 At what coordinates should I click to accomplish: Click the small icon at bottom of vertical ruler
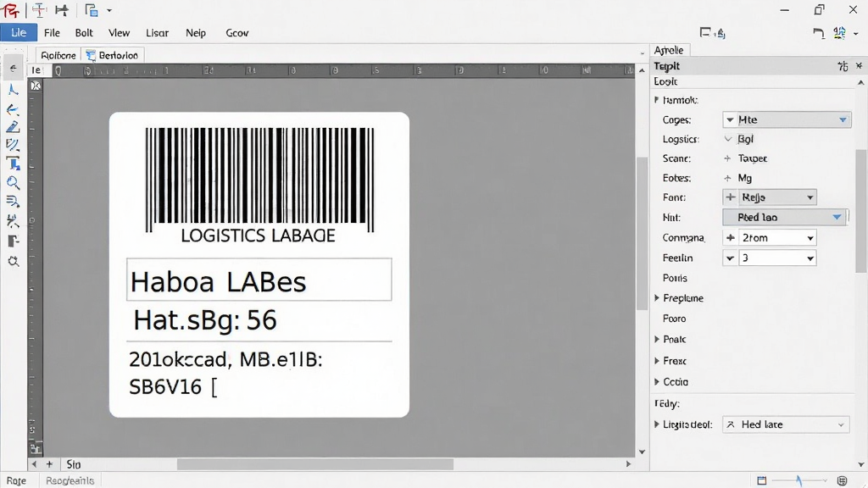coord(35,449)
